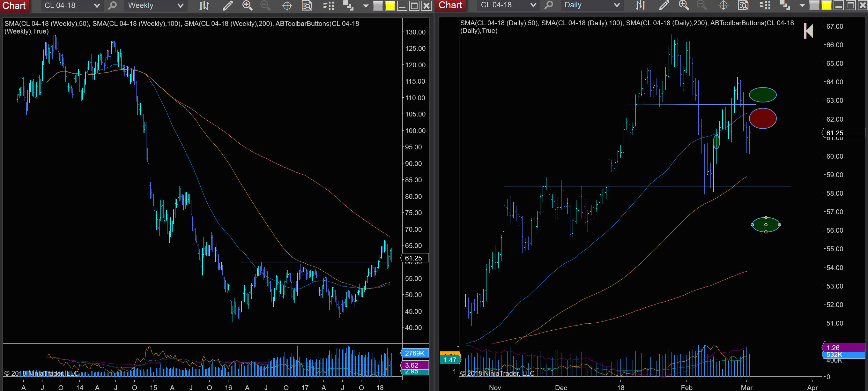The image size is (868, 391).
Task: Click the Feb label on Daily time axis
Action: pyautogui.click(x=686, y=387)
